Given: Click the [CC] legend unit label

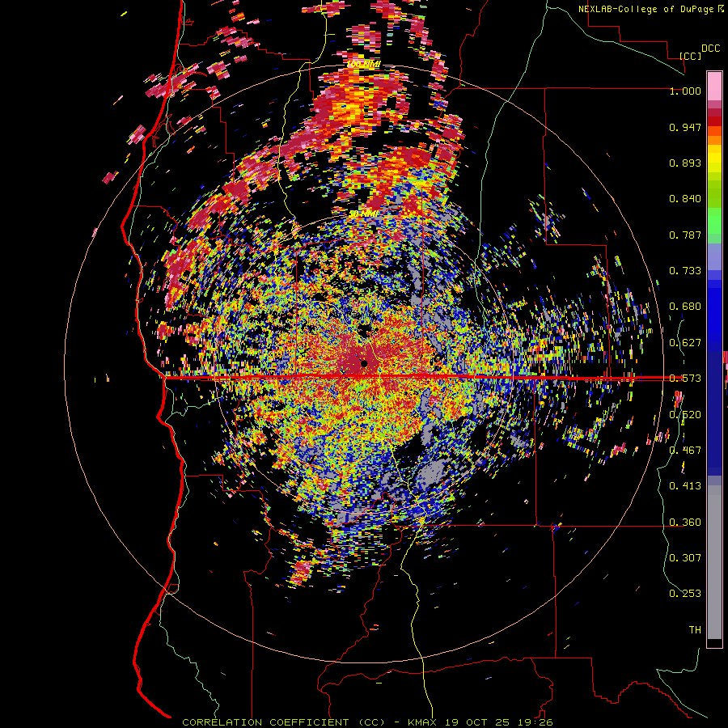Looking at the screenshot, I should tap(691, 56).
